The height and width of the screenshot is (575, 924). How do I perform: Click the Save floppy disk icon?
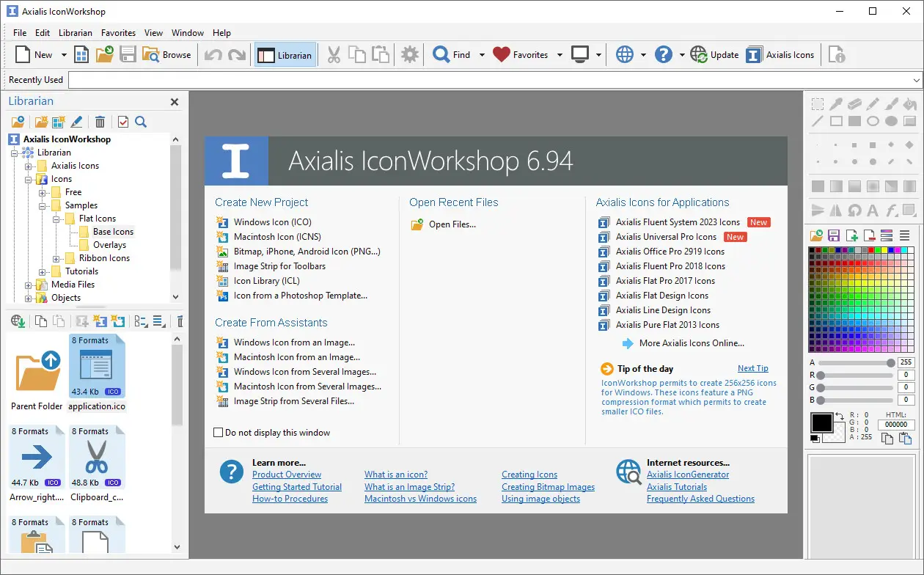click(128, 55)
